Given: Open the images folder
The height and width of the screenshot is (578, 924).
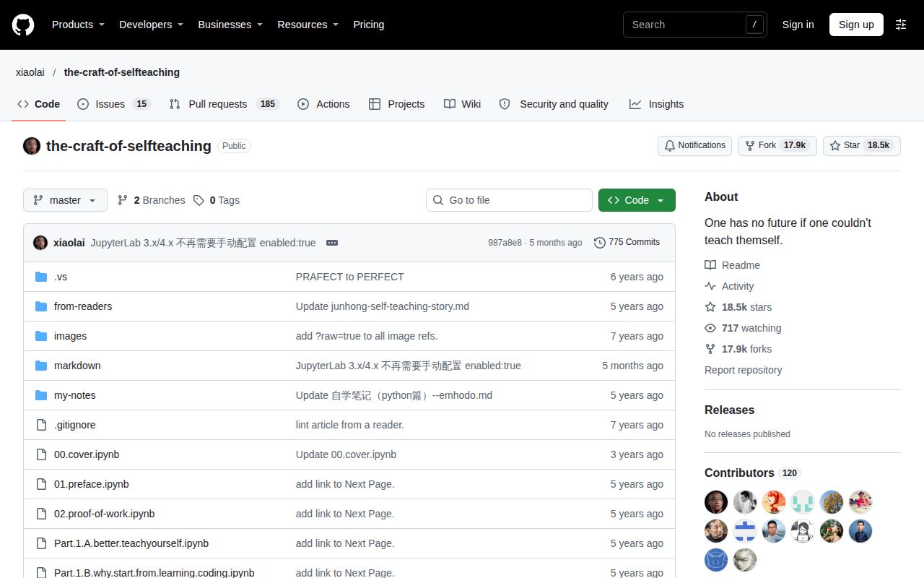Looking at the screenshot, I should (70, 336).
